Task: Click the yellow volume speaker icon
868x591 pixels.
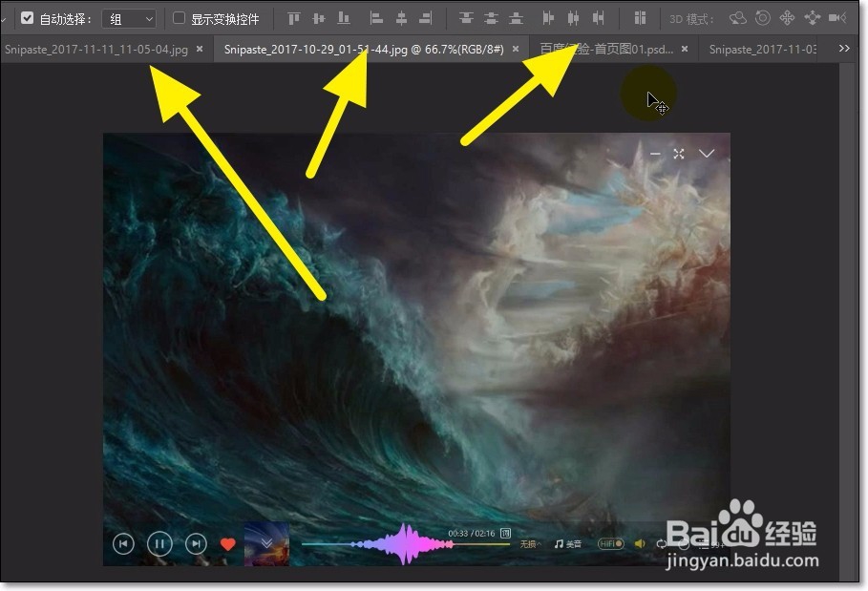Action: (x=640, y=544)
